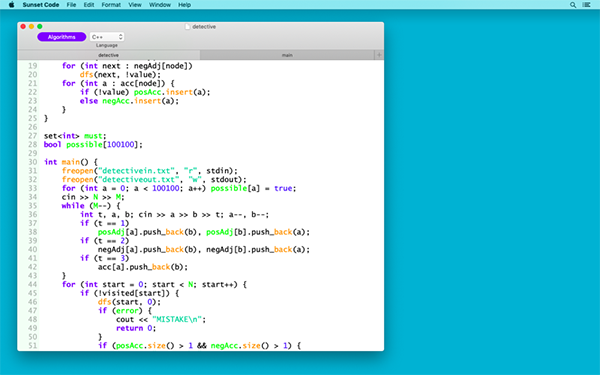Click the 'if (error) {' line
The image size is (600, 375).
[x=125, y=311]
